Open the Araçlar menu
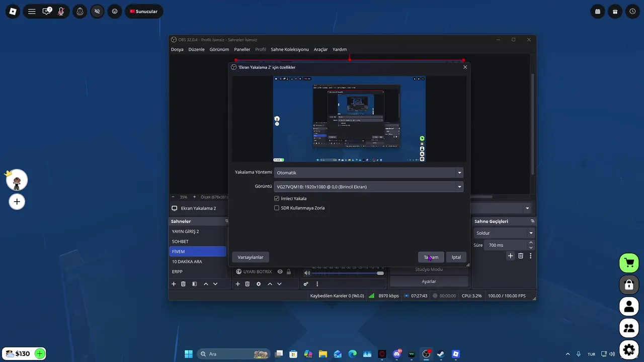This screenshot has width=644, height=362. [x=320, y=49]
